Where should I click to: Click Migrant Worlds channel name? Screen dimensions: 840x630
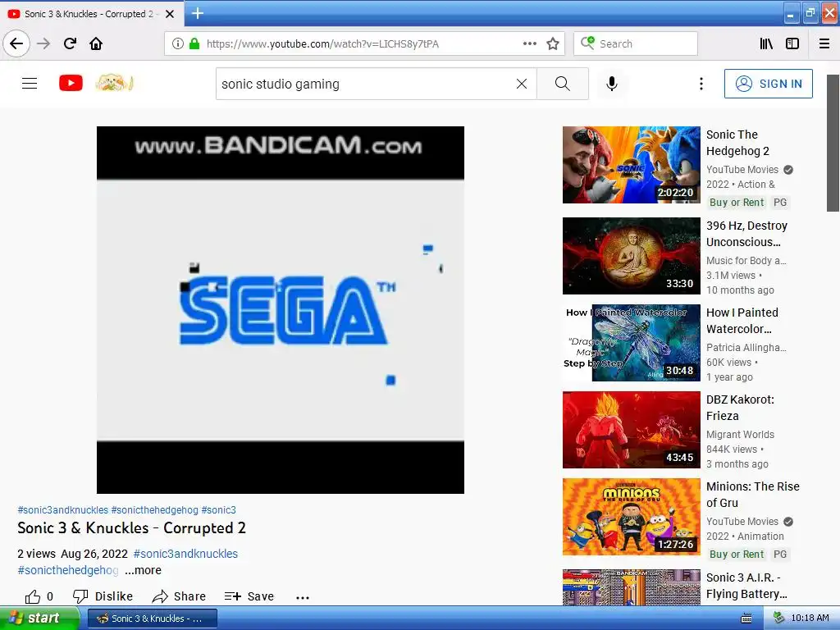point(740,435)
